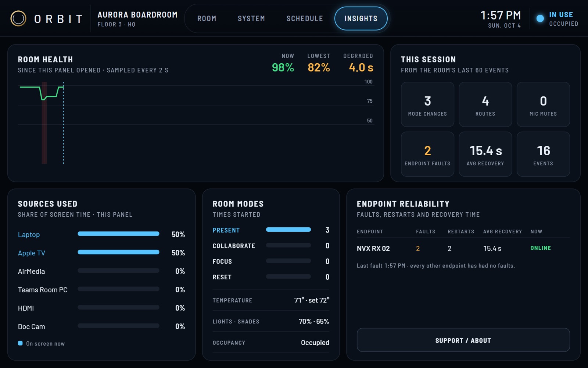Click the red degraded band on health chart

44,123
